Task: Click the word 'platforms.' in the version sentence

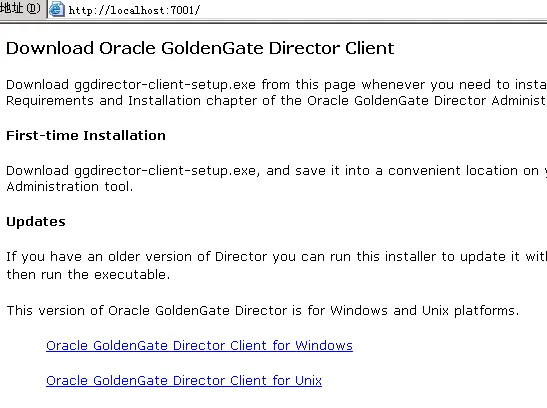Action: (x=487, y=310)
